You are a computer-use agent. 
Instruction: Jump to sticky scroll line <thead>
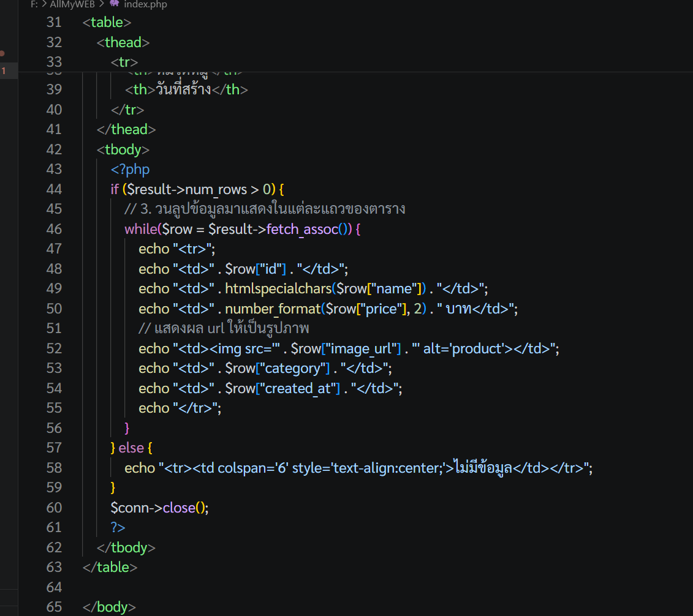pyautogui.click(x=123, y=42)
